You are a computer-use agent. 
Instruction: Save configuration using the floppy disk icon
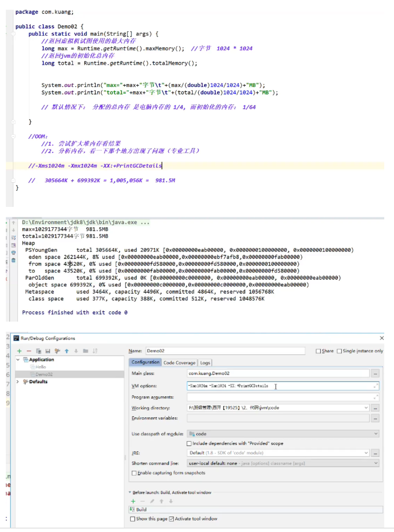tap(48, 351)
